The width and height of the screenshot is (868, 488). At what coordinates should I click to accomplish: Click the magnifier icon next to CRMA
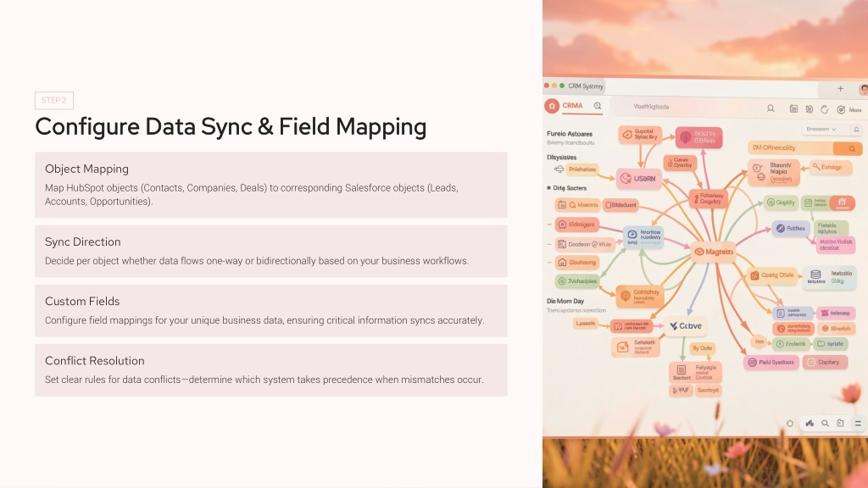point(598,107)
